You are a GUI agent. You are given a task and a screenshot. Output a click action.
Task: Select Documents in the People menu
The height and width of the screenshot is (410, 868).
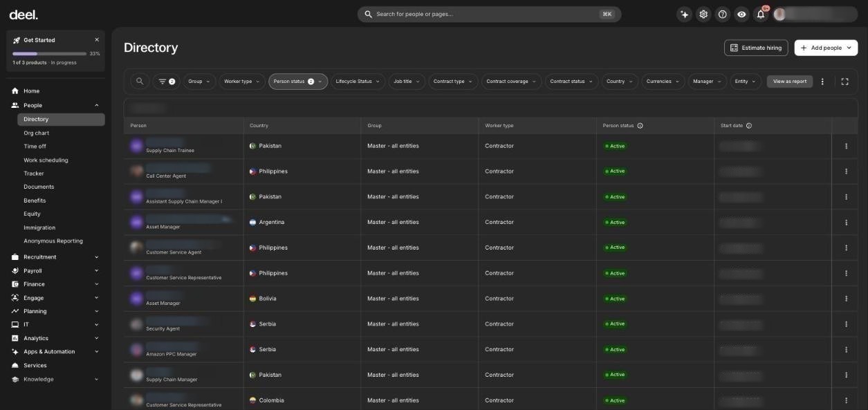[x=39, y=187]
